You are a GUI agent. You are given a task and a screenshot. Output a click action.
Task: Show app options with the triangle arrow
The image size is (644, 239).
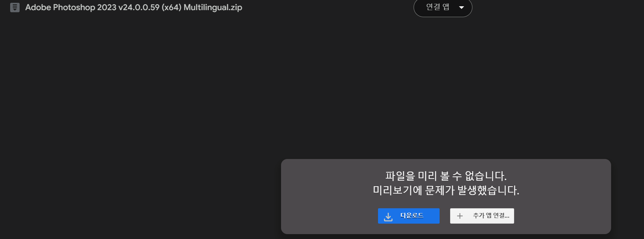[461, 7]
